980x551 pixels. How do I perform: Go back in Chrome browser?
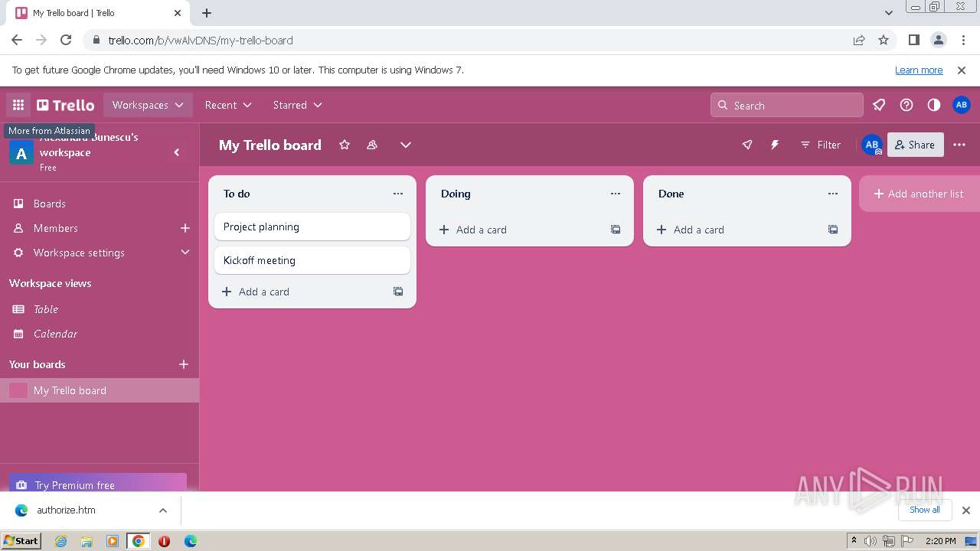tap(17, 40)
